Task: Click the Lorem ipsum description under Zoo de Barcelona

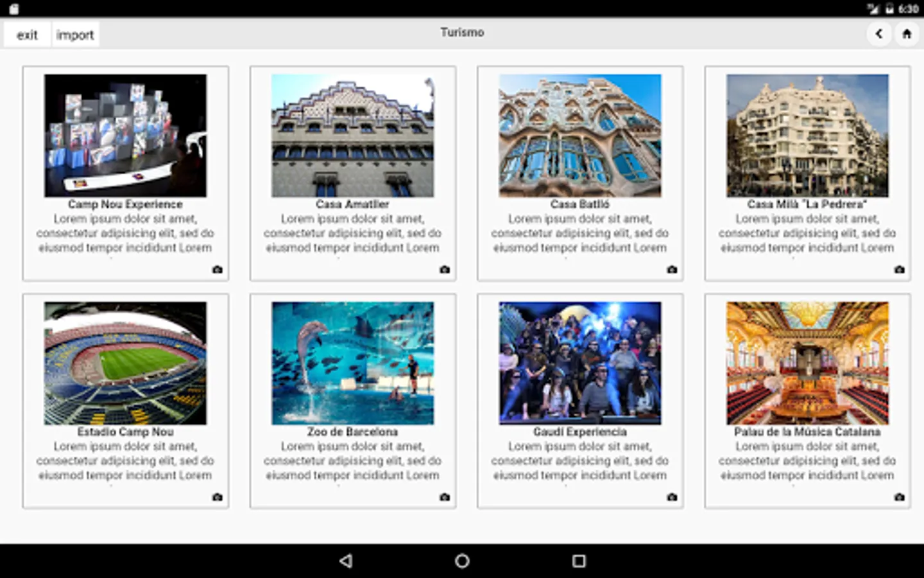Action: (352, 460)
